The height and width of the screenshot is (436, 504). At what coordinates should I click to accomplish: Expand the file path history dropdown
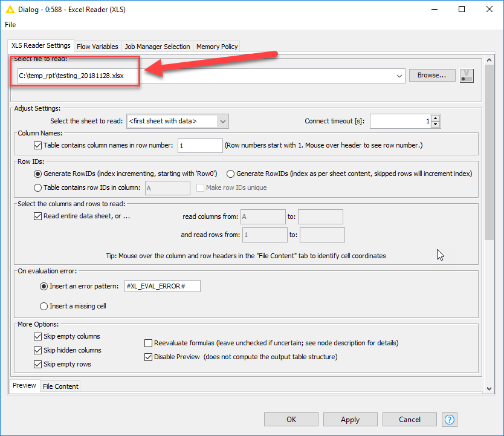[399, 76]
